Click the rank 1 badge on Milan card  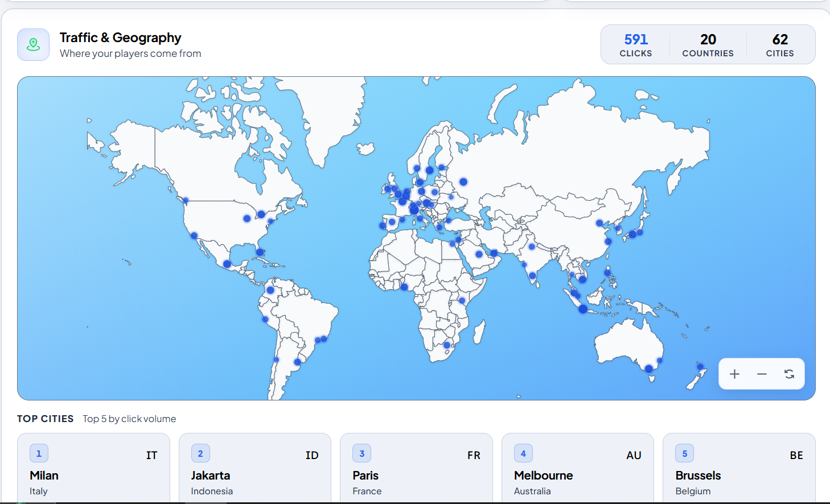pos(39,453)
